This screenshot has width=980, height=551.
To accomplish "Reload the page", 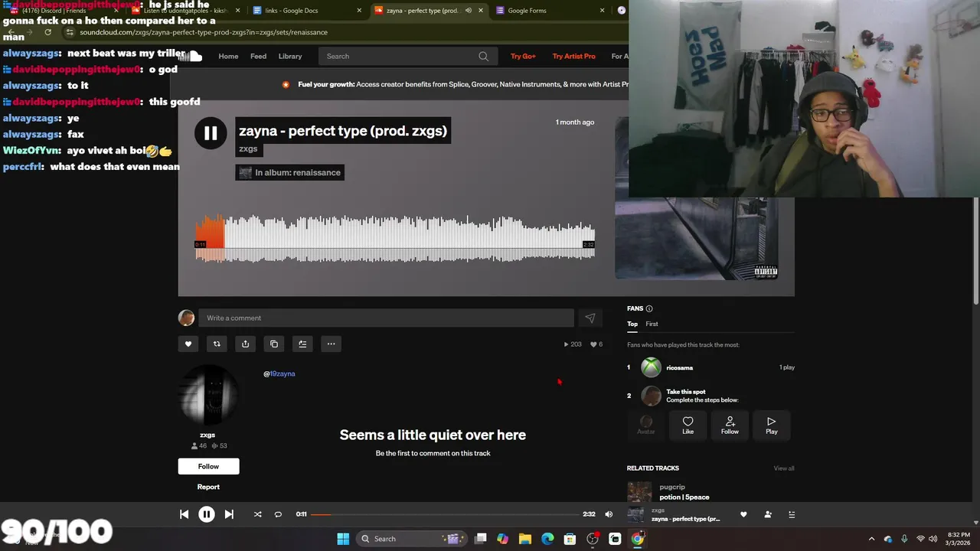I will [47, 32].
